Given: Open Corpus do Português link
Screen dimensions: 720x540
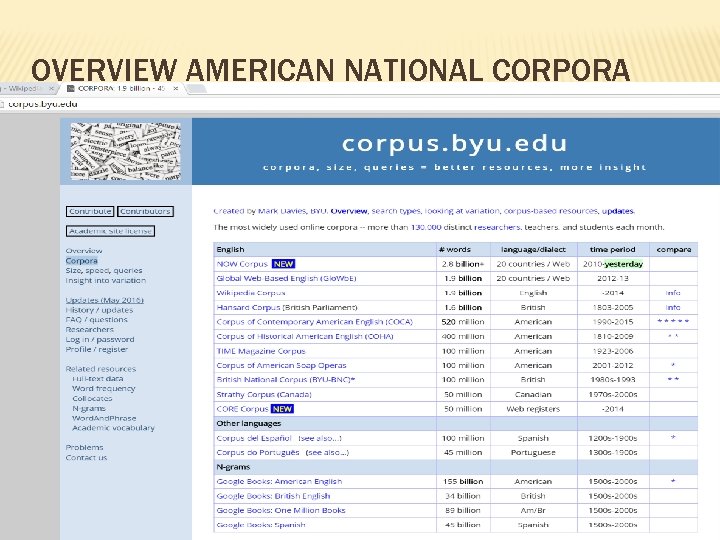Looking at the screenshot, I should point(258,453).
